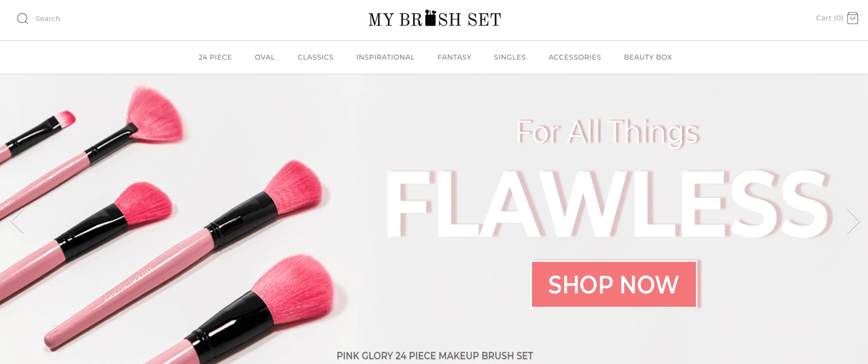Open Pink Glory 24 Piece Makeup Brush Set

coord(434,356)
